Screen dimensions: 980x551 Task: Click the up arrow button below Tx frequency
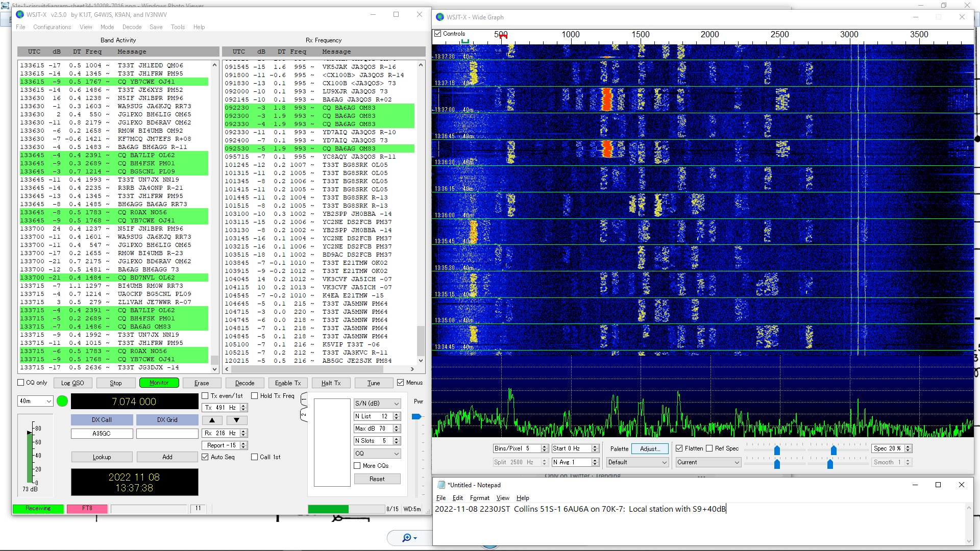[212, 420]
